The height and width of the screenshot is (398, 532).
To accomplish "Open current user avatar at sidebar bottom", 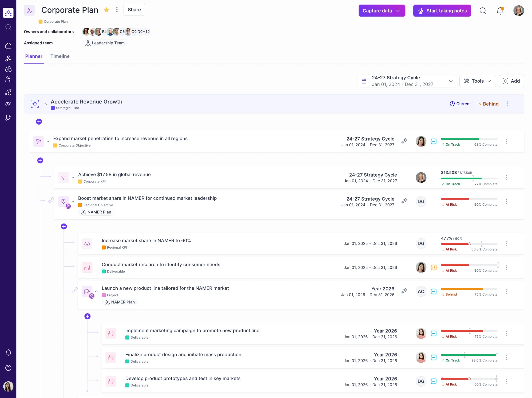I will coord(8,387).
